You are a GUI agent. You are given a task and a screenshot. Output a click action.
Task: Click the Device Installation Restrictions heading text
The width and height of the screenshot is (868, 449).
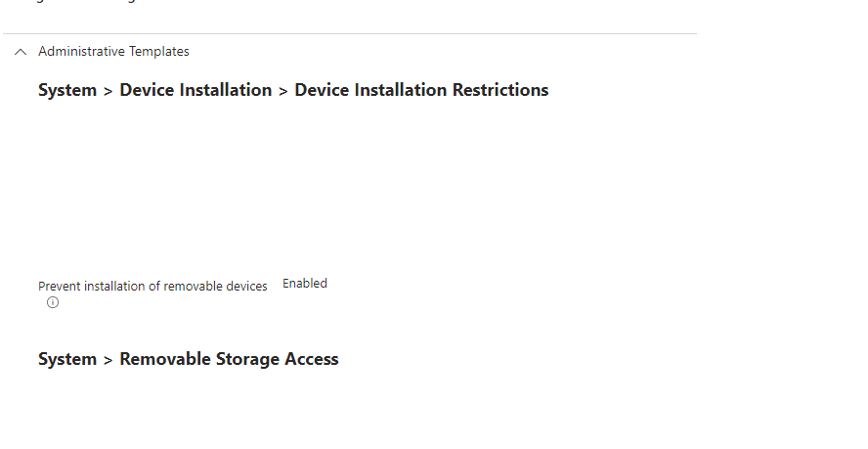click(x=421, y=90)
